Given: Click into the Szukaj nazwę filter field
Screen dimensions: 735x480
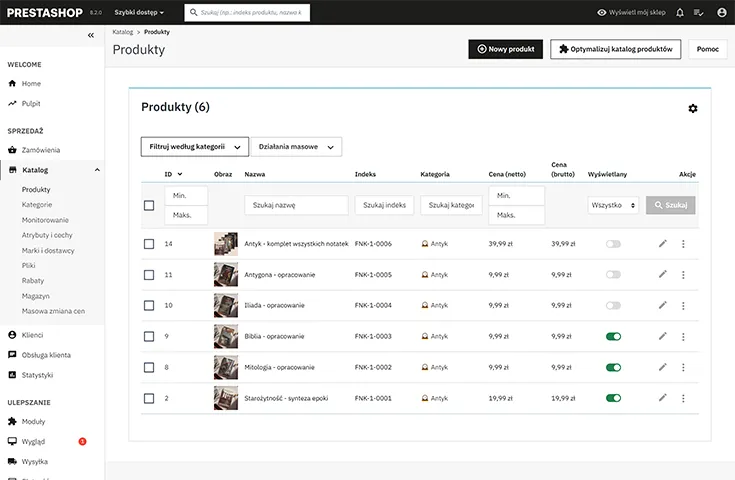Looking at the screenshot, I should (296, 205).
